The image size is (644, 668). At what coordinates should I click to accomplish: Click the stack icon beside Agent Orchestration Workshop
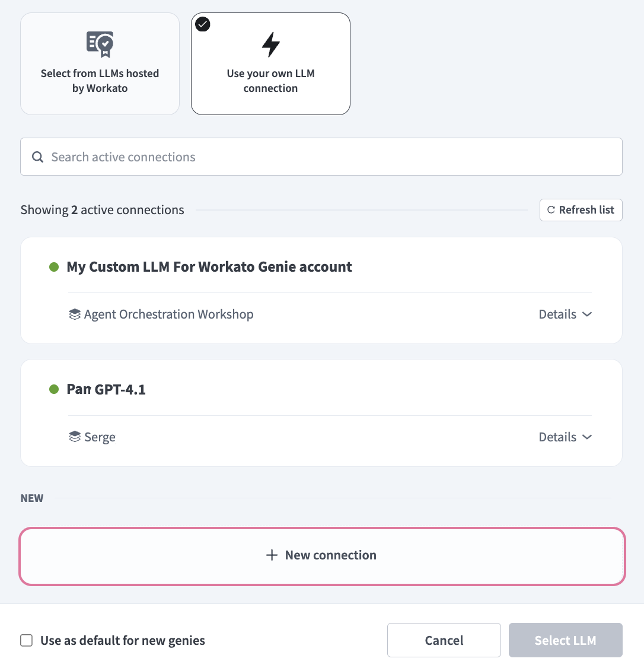pyautogui.click(x=75, y=314)
